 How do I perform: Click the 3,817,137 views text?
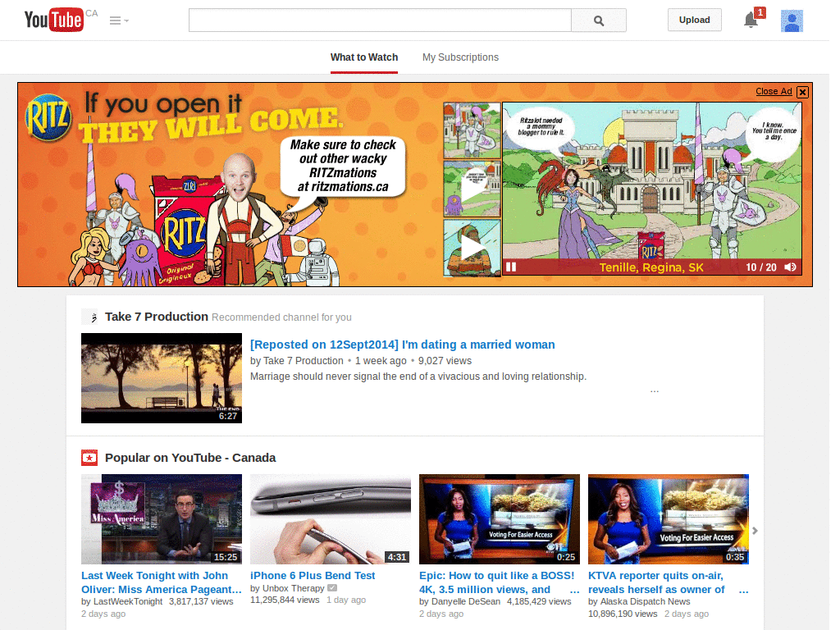pyautogui.click(x=201, y=601)
